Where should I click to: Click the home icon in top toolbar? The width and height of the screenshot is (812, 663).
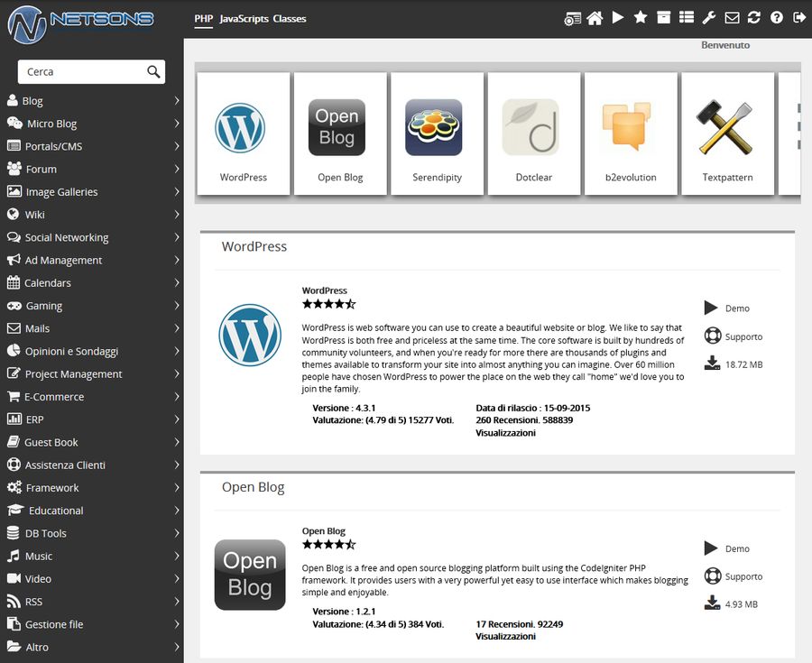(x=595, y=18)
